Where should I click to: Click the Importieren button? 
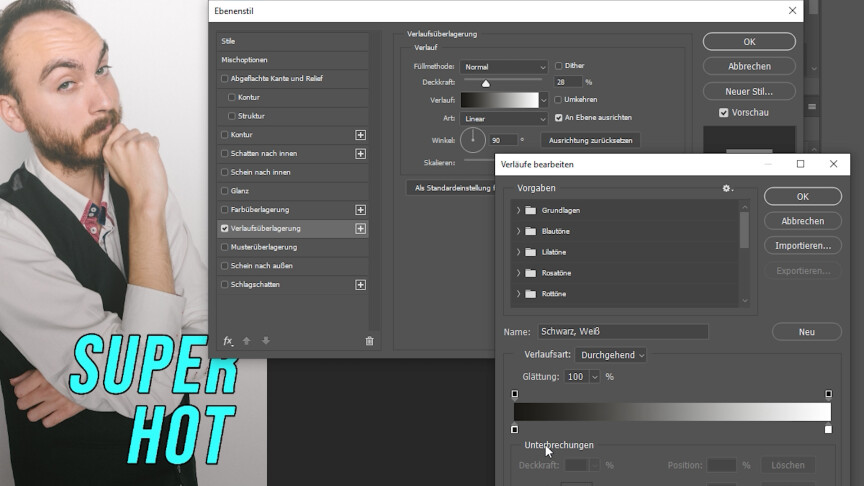pos(802,246)
